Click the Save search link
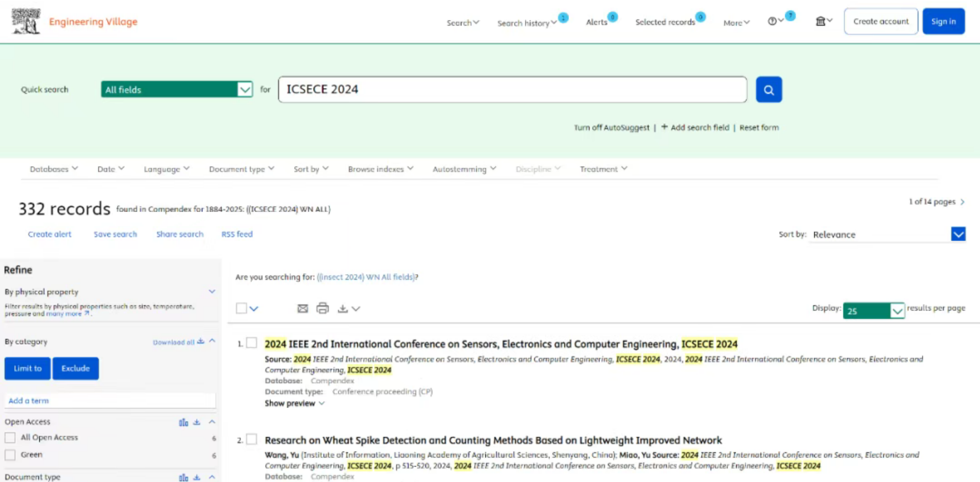Viewport: 980px width, 482px height. coord(115,234)
